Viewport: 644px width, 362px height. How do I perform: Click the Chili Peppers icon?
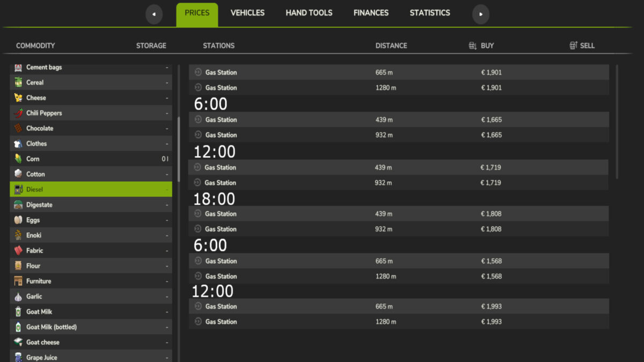(x=18, y=113)
